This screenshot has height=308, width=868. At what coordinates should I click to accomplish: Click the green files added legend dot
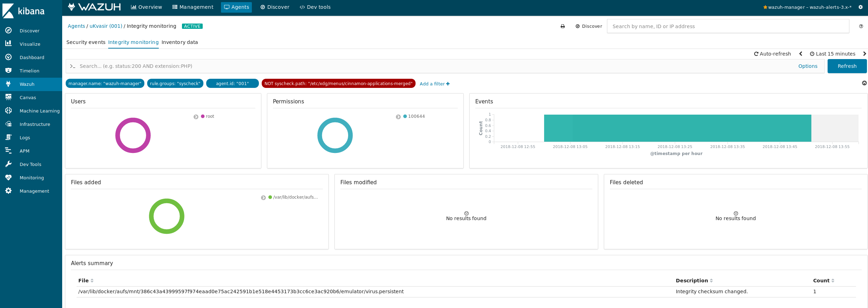click(x=270, y=197)
